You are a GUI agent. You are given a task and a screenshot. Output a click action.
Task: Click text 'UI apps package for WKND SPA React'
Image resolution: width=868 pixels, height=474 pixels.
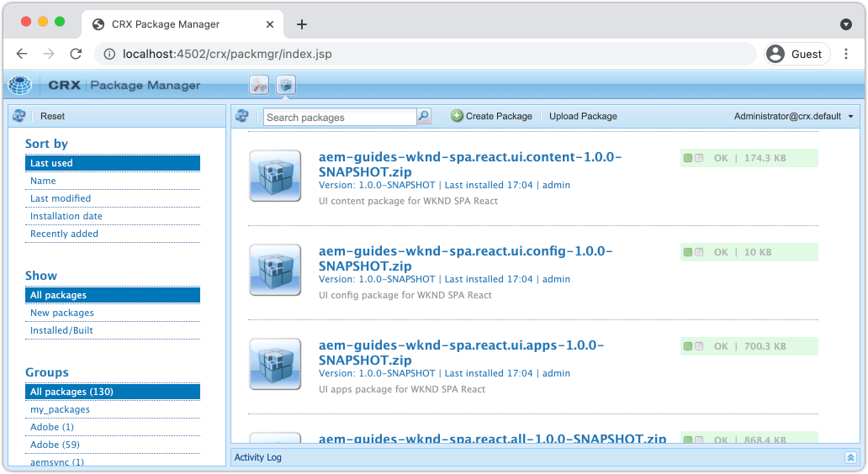[x=402, y=389]
